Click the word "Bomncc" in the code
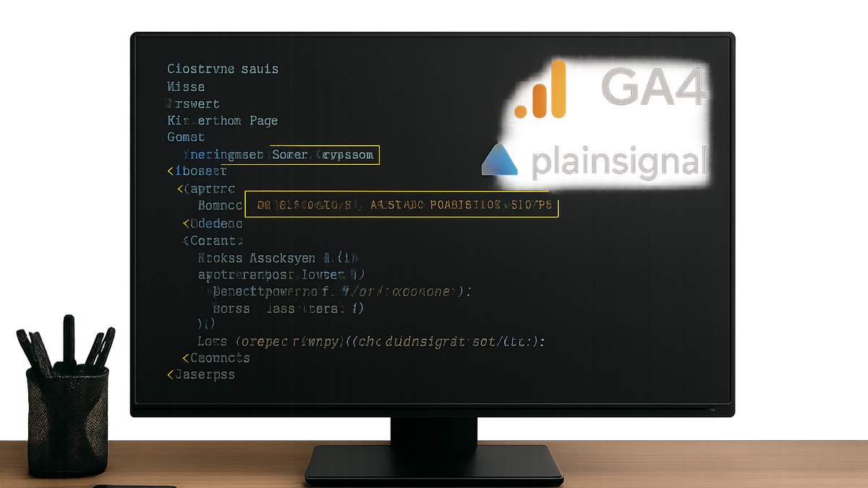The height and width of the screenshot is (488, 868). (220, 205)
